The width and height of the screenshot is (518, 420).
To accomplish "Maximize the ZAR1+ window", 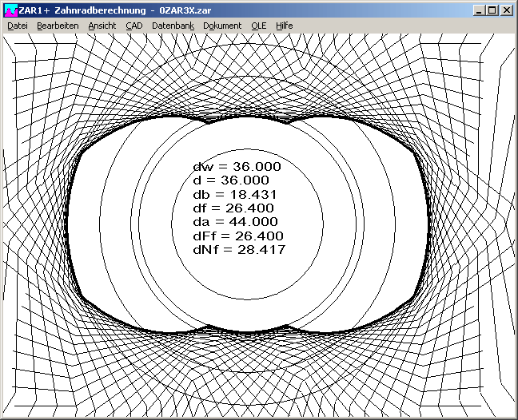I will (x=492, y=10).
